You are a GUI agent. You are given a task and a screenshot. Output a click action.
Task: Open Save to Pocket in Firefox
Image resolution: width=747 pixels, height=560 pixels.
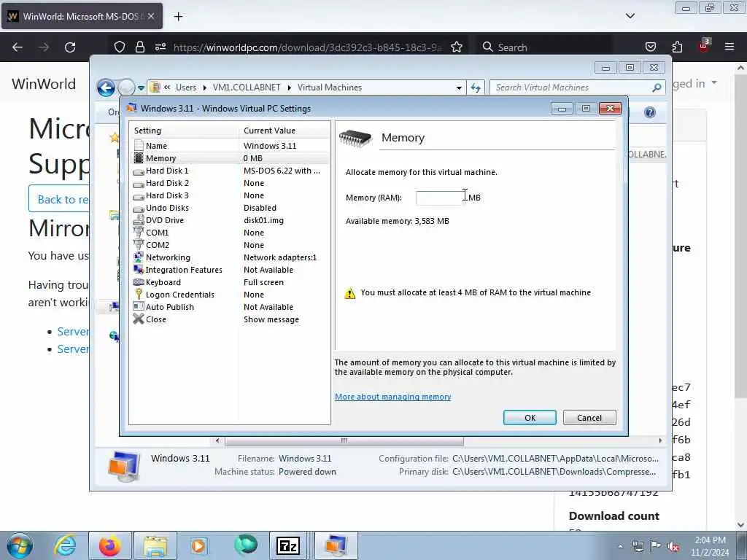pos(650,47)
